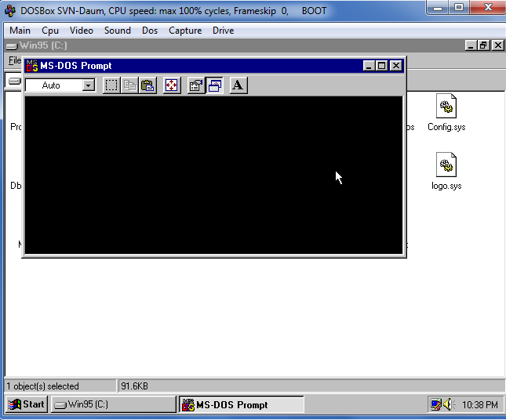This screenshot has height=420, width=506.
Task: Click the Paste icon in MS-DOS toolbar
Action: [147, 85]
